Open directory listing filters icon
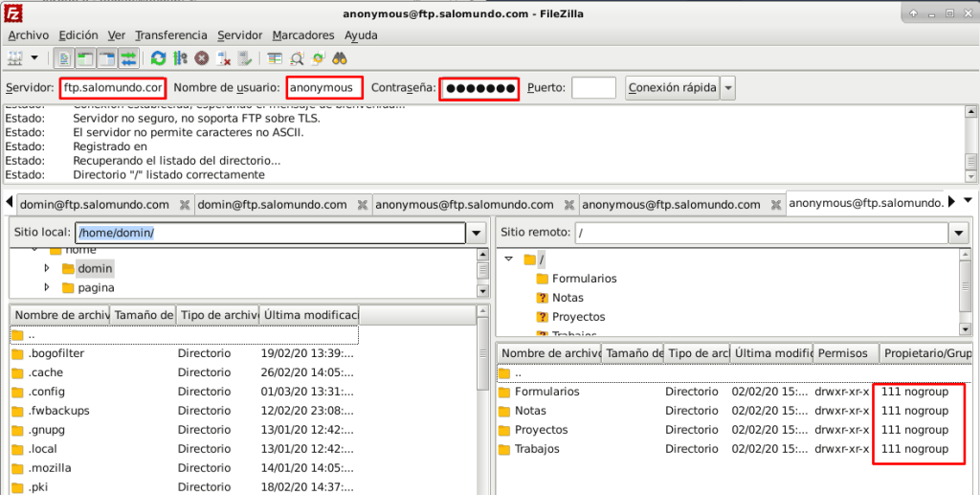This screenshot has height=495, width=980. 275,58
